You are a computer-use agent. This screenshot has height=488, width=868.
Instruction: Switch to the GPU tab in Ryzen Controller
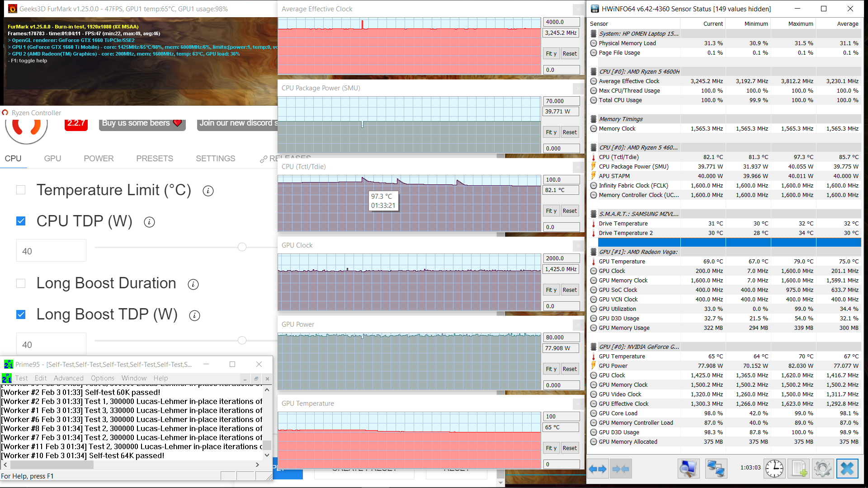pos(52,159)
